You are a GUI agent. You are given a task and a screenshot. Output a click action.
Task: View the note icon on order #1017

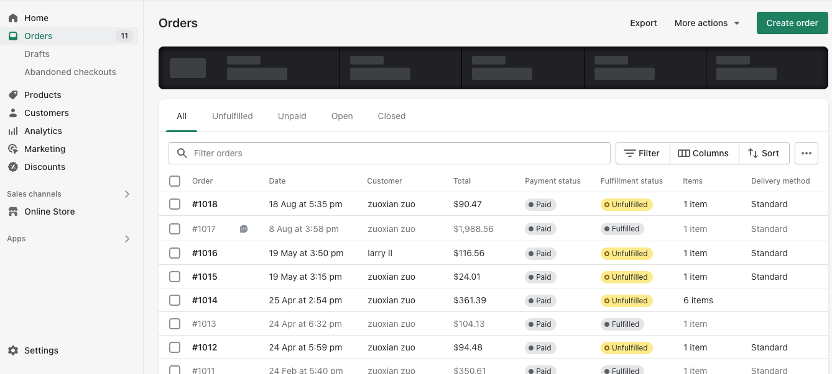click(244, 229)
